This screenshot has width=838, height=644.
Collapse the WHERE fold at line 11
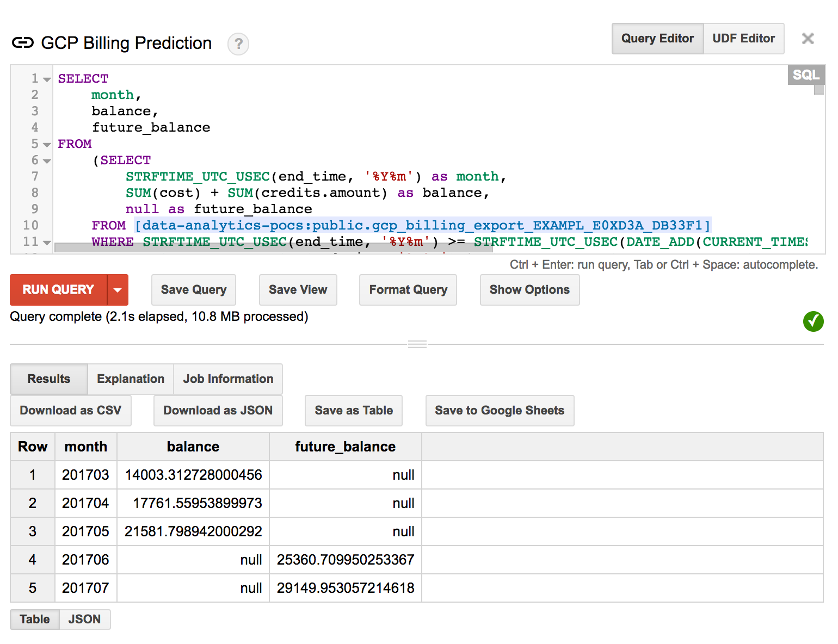point(47,243)
